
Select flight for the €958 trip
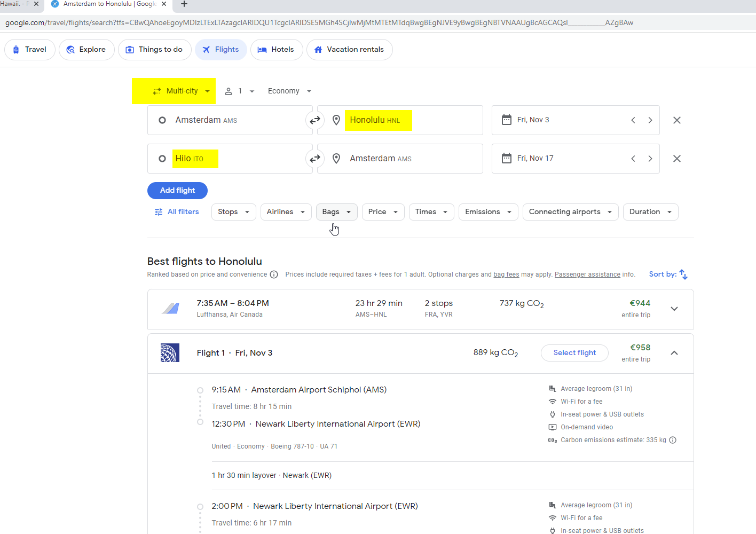574,353
